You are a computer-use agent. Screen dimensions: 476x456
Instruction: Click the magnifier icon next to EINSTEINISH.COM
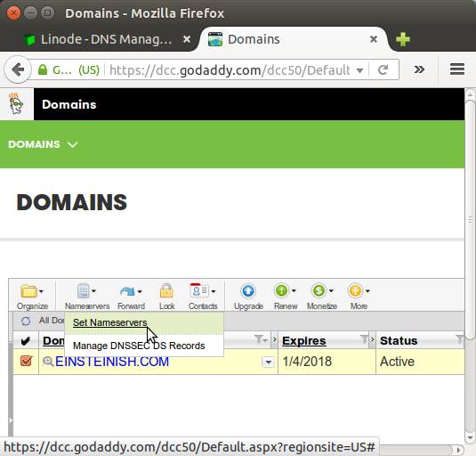pyautogui.click(x=48, y=362)
